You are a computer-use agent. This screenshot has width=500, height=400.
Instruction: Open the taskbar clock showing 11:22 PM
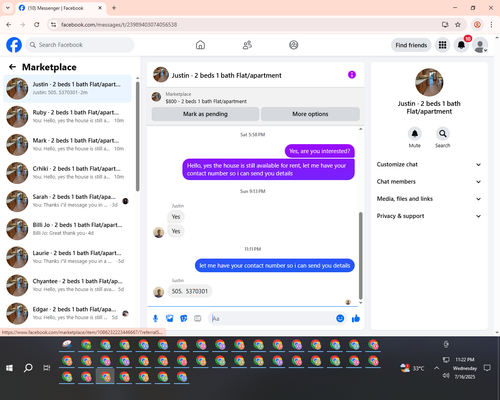coord(465,368)
